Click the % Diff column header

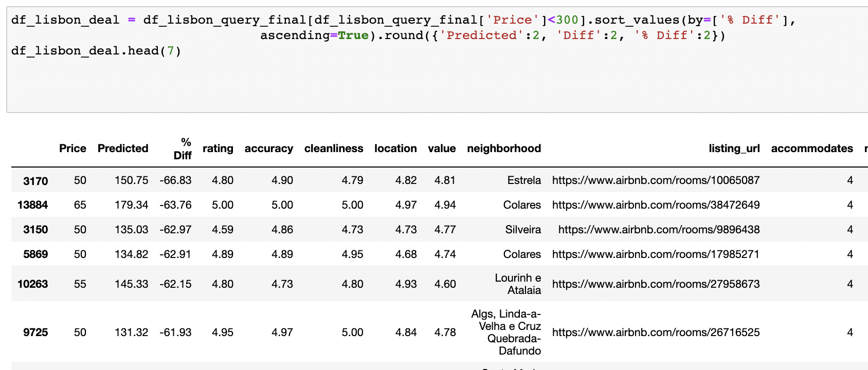[183, 149]
